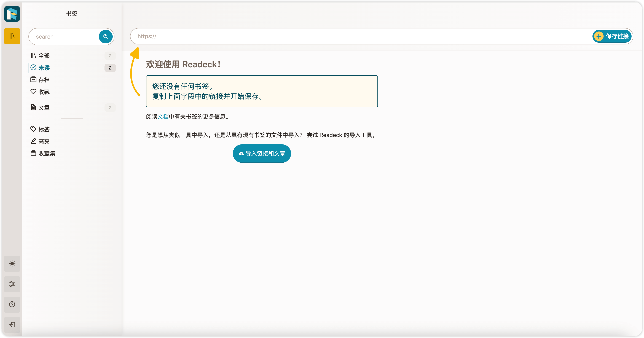Filter by 文章 articles
This screenshot has height=338, width=644.
coord(72,108)
